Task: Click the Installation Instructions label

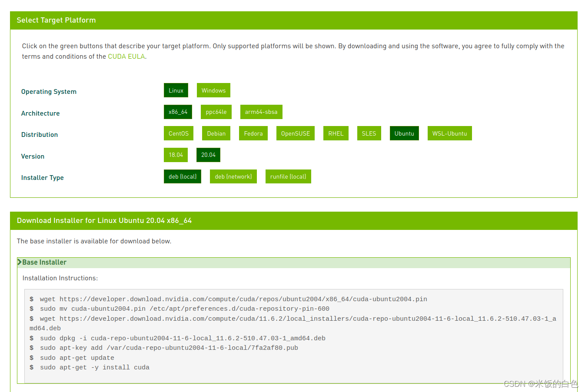Action: tap(60, 278)
